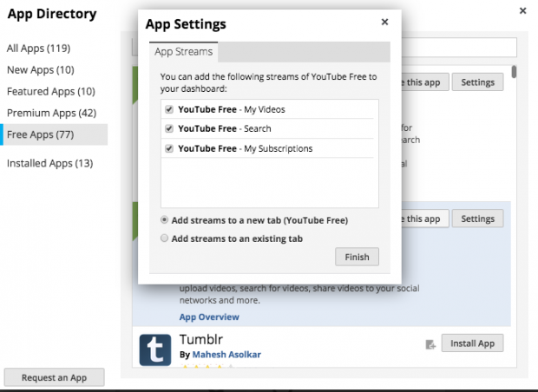The width and height of the screenshot is (538, 392).
Task: Click the Tumblr app title
Action: [201, 339]
